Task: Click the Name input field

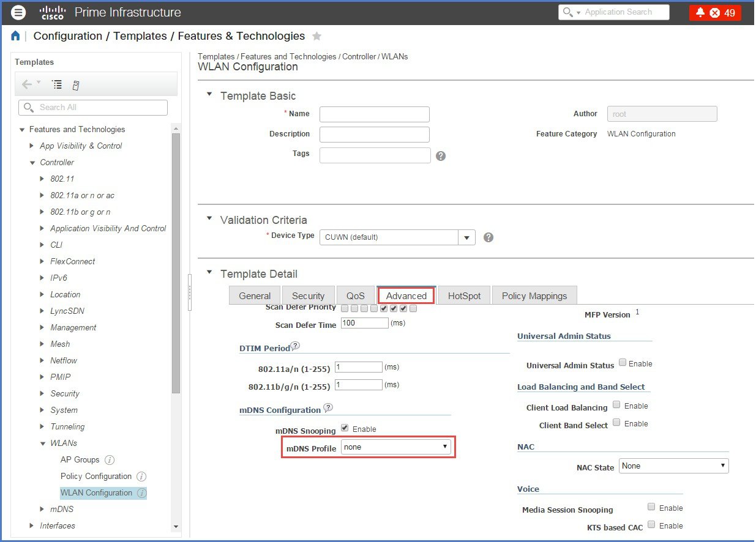Action: 374,114
